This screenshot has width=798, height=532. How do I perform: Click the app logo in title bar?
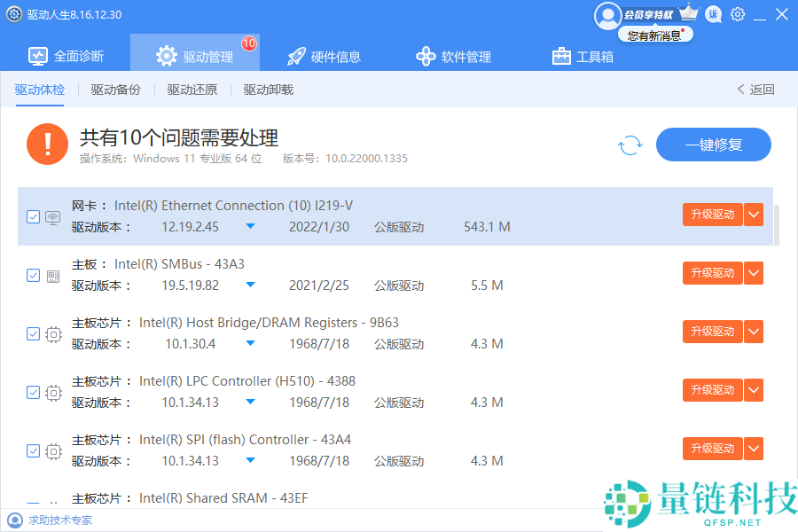pyautogui.click(x=13, y=14)
